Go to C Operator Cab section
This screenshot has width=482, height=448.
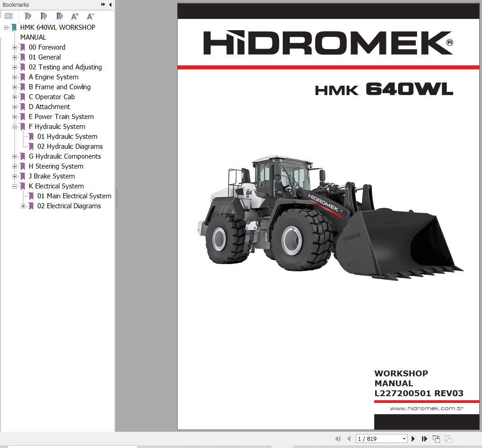point(52,97)
